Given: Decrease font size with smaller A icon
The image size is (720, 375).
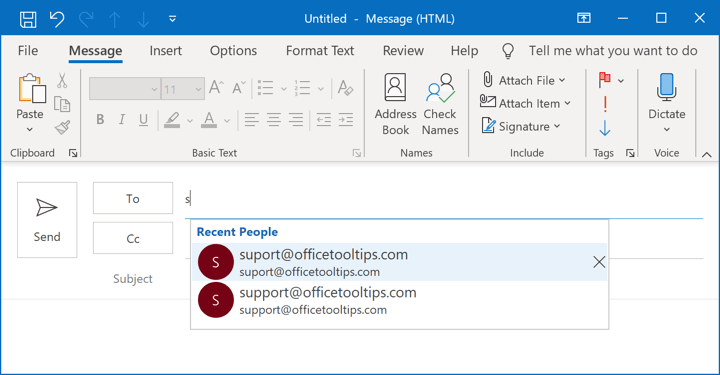Looking at the screenshot, I should pos(239,87).
